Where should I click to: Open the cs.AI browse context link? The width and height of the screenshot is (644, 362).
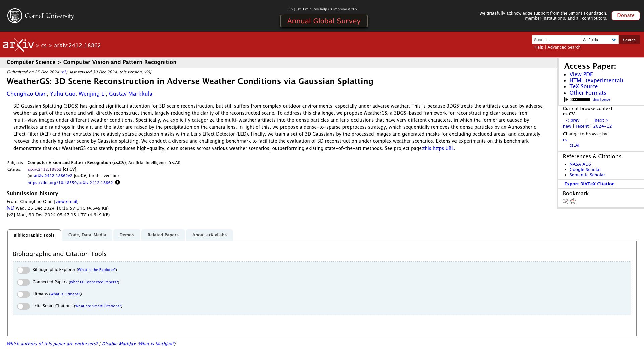point(574,145)
